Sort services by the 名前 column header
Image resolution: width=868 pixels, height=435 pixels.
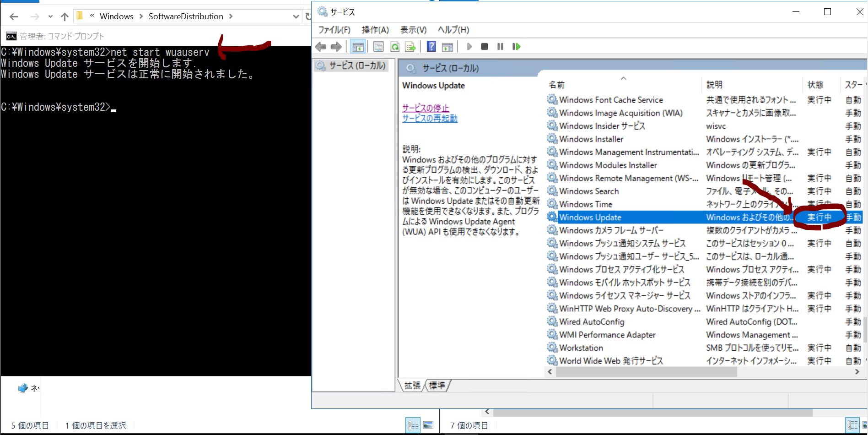coord(557,85)
